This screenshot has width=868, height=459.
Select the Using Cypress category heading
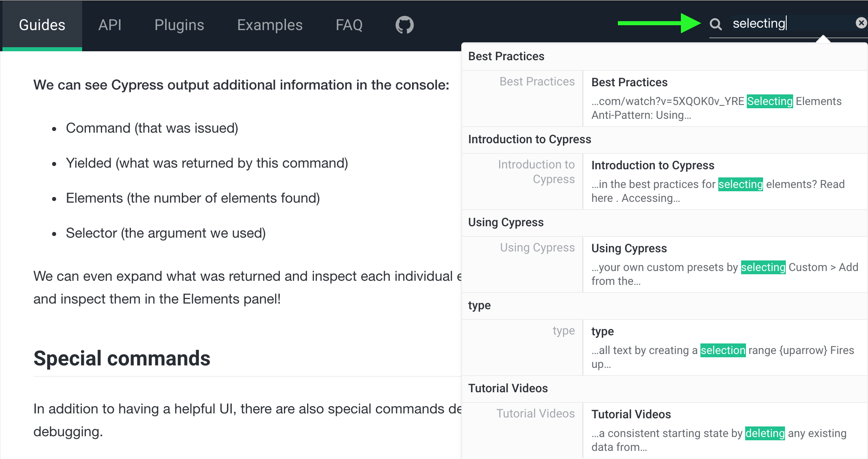506,223
